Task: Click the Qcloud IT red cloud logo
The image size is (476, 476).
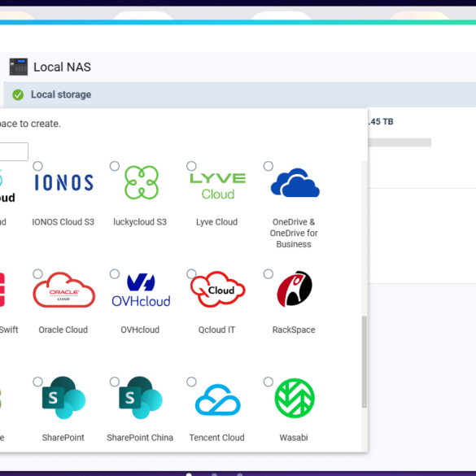Action: point(218,290)
